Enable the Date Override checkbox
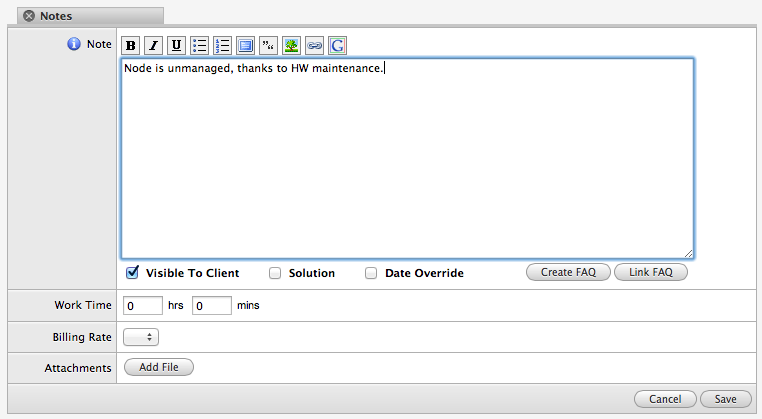Image resolution: width=762 pixels, height=419 pixels. pos(371,273)
